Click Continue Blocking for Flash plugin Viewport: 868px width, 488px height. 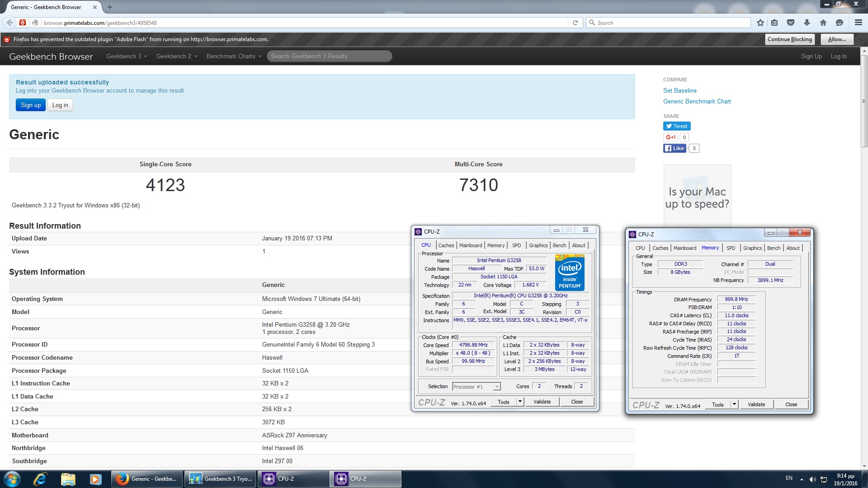[789, 39]
